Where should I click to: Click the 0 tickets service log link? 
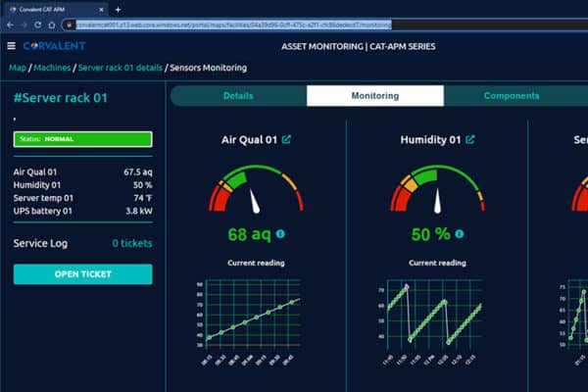[x=131, y=242]
